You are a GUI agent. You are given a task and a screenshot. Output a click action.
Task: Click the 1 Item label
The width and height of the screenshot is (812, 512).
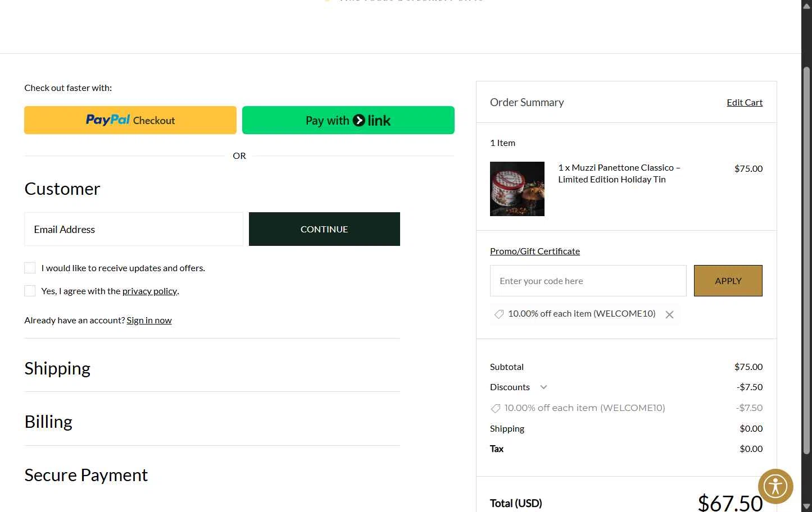coord(502,143)
